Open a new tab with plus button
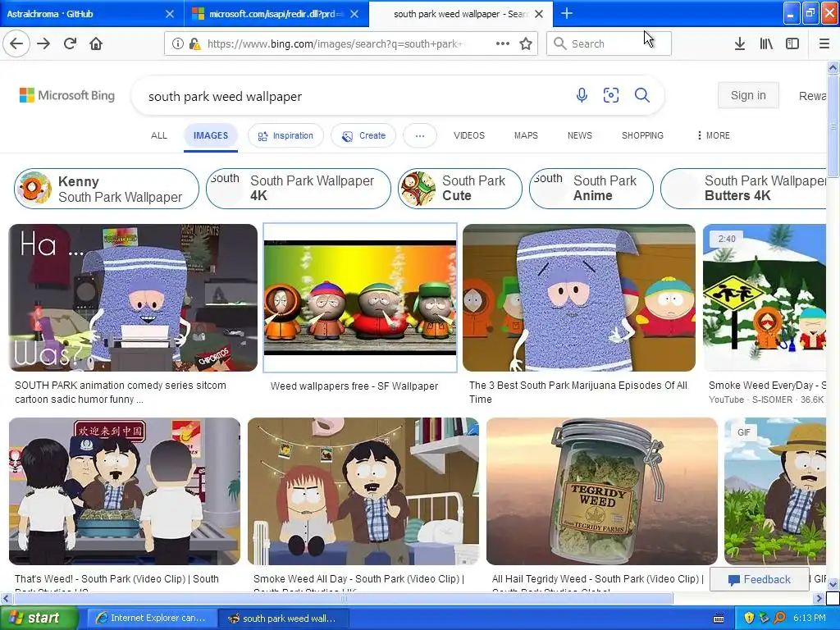Viewport: 840px width, 630px height. coord(567,13)
